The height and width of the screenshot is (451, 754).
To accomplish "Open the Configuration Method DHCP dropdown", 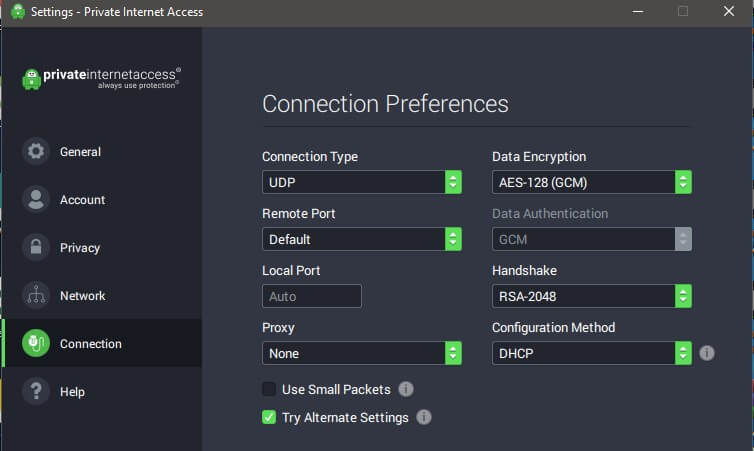I will [x=591, y=353].
